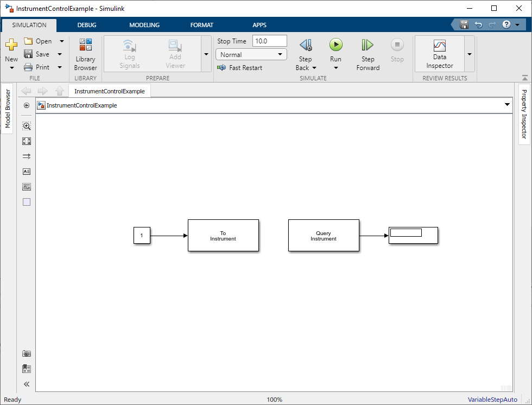Expand the Step Back options arrow
Screen dimensions: 532x405
(314, 68)
